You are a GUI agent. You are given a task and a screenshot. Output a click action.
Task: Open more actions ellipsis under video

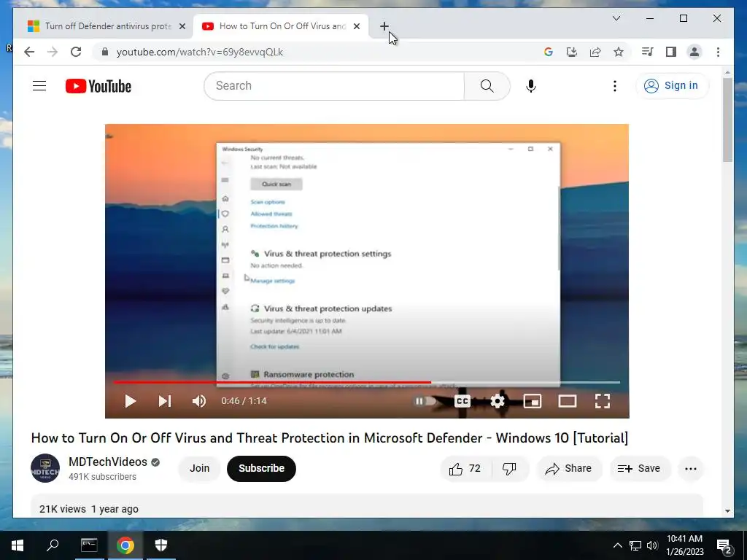tap(691, 469)
